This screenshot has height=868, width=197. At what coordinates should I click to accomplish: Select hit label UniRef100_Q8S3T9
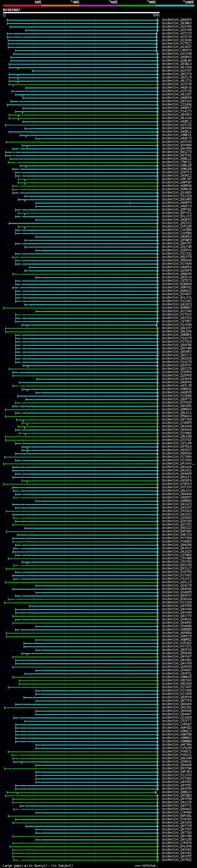point(177,74)
